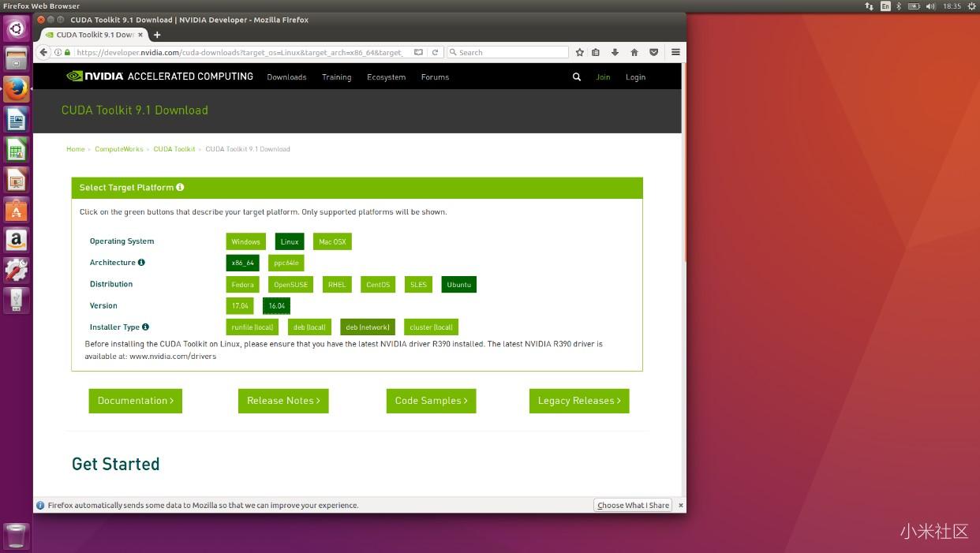Viewport: 980px width, 553px height.
Task: Launch LibreOffice Writer from the dock
Action: click(17, 119)
